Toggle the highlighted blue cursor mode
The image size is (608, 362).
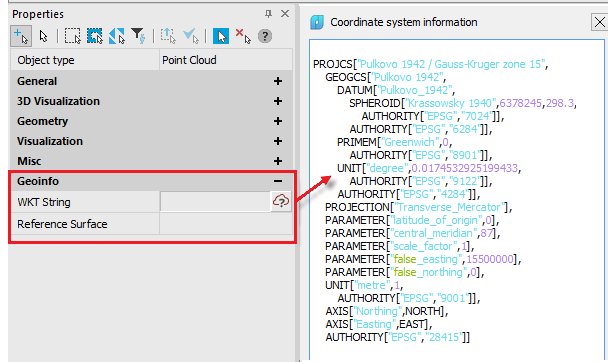click(x=221, y=36)
